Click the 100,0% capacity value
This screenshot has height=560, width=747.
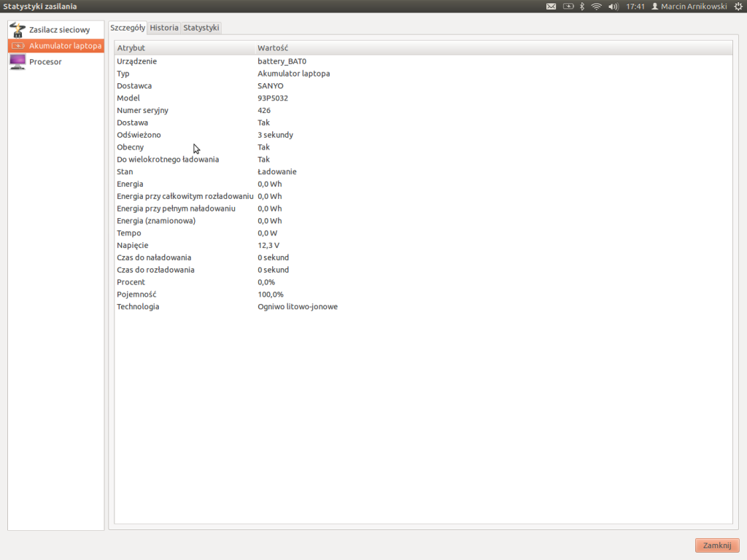271,295
